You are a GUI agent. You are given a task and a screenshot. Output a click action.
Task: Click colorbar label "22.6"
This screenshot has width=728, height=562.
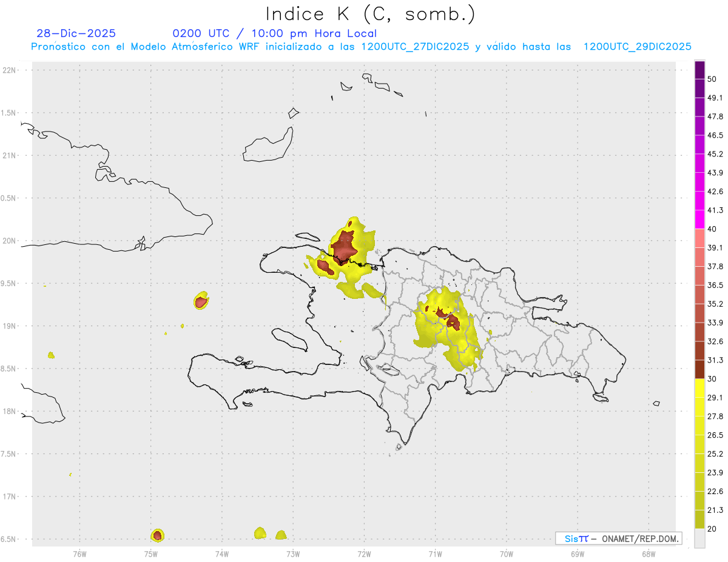tap(715, 491)
